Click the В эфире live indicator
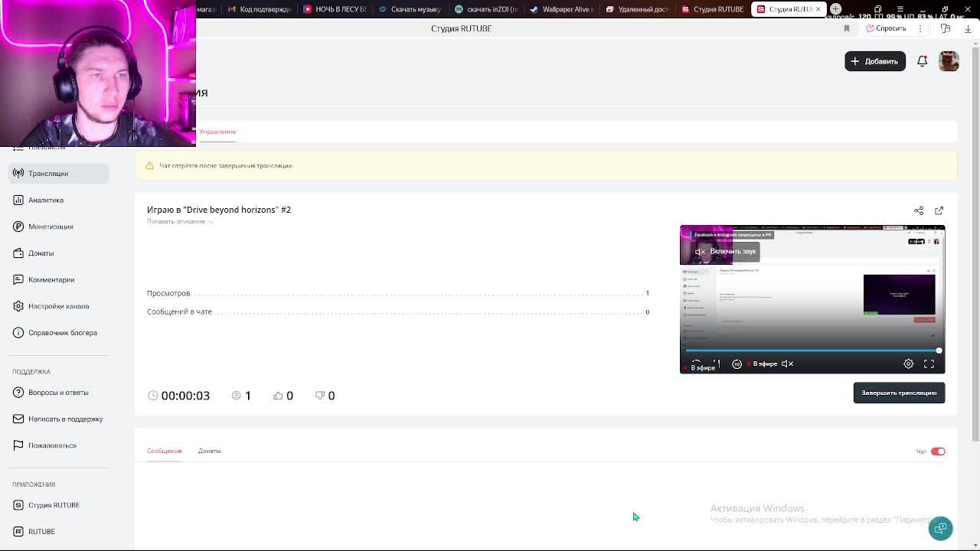This screenshot has height=551, width=980. click(x=763, y=364)
